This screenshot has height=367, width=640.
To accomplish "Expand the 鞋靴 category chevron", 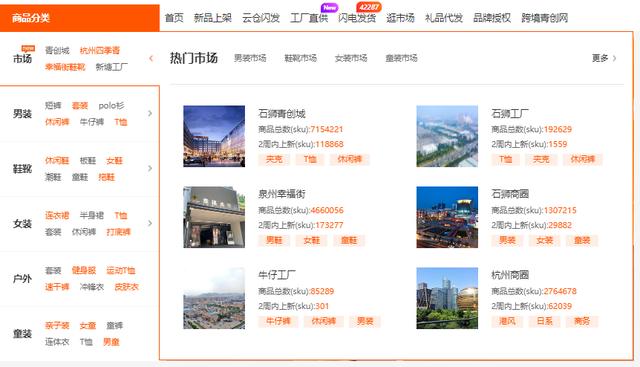I will tap(150, 168).
